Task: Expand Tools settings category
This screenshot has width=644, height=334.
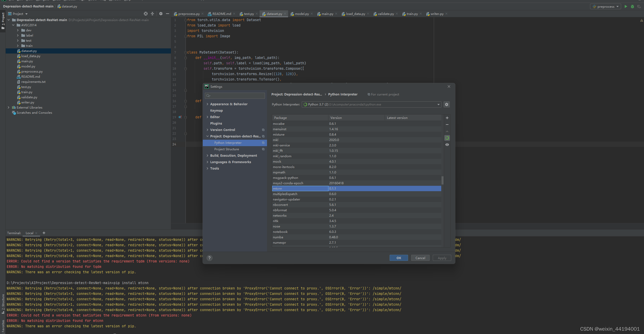Action: click(x=207, y=169)
